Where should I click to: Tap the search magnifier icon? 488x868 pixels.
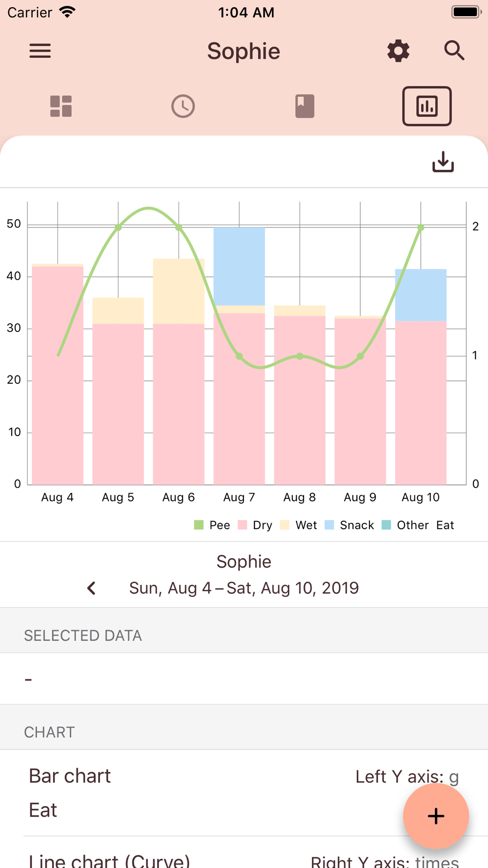[454, 51]
